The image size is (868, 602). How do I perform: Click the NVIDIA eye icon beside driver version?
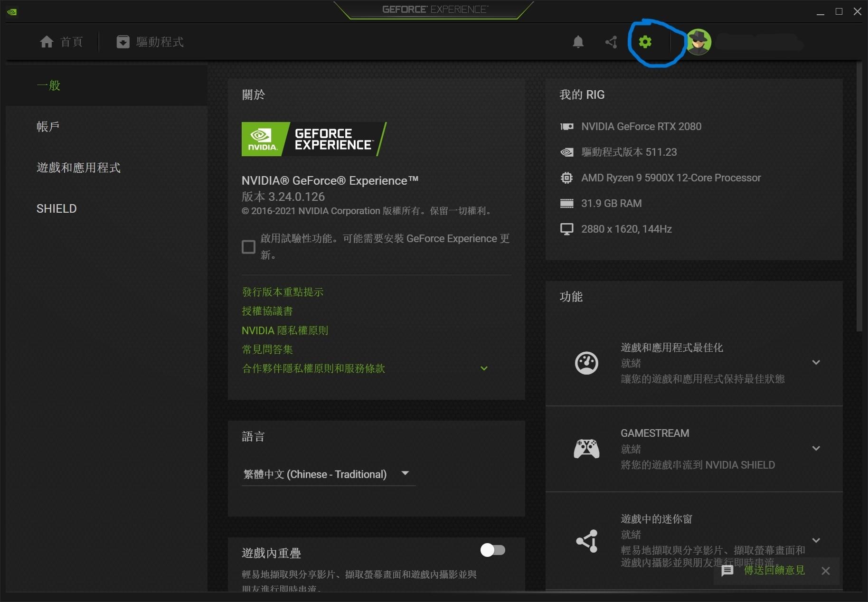566,152
